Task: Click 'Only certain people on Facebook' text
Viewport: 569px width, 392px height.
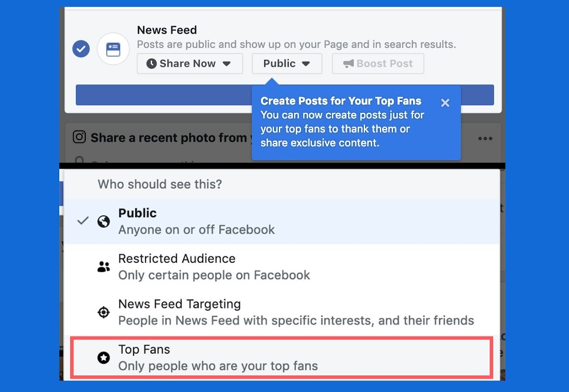Action: [x=214, y=275]
